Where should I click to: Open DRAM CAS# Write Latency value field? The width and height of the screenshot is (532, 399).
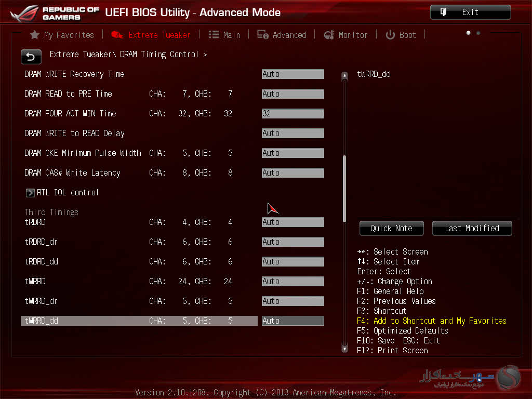click(292, 173)
